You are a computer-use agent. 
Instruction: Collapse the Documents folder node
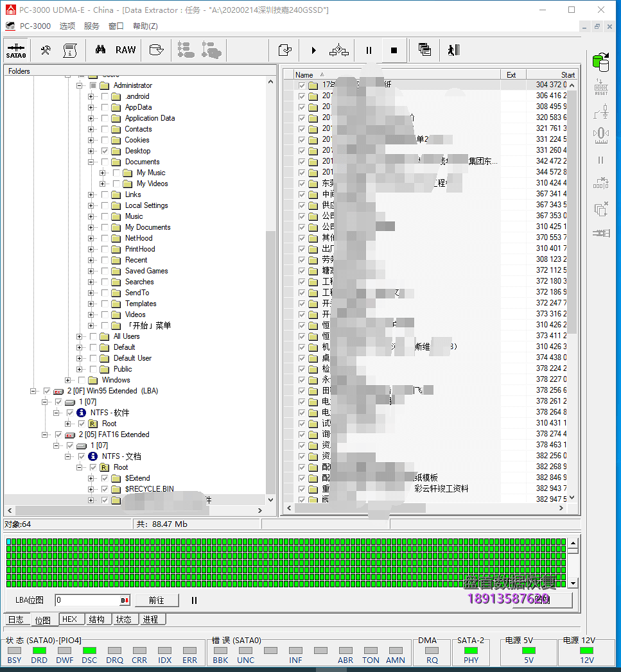click(91, 162)
